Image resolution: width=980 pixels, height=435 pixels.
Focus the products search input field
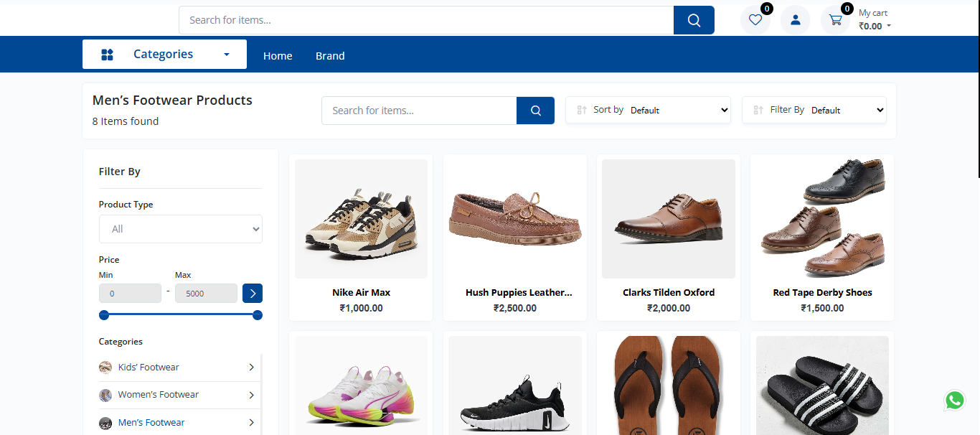(x=419, y=111)
